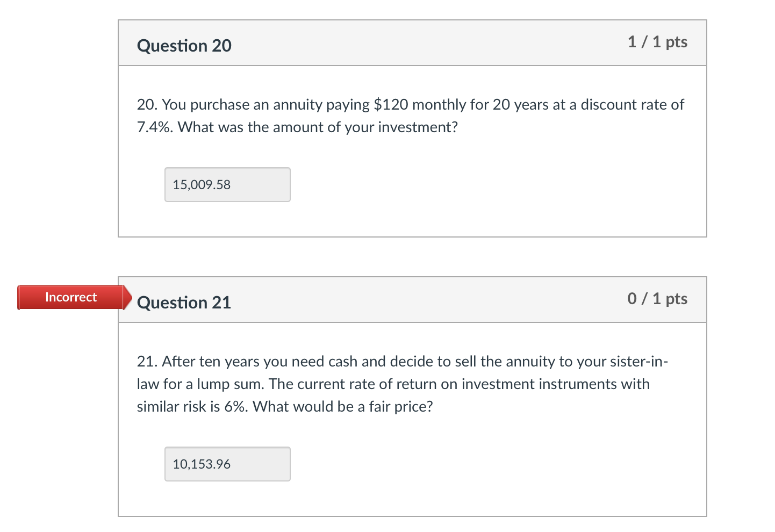Image resolution: width=775 pixels, height=532 pixels.
Task: Click the Question 21 heading
Action: tap(184, 303)
